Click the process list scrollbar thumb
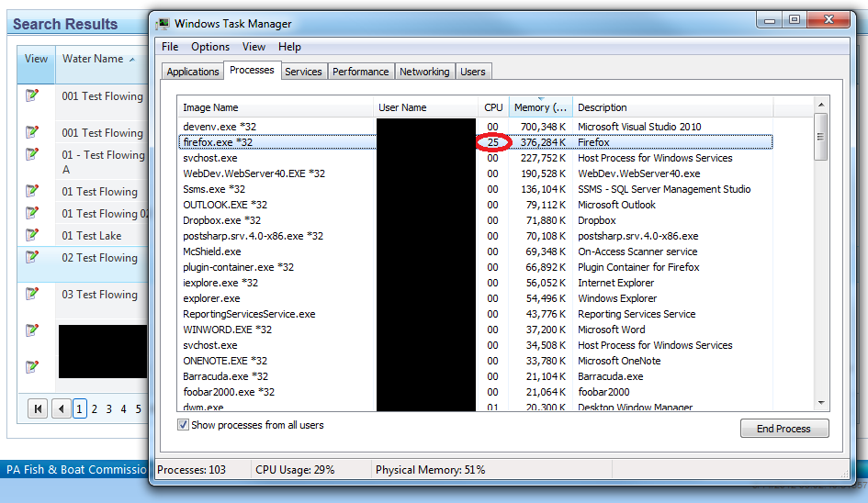This screenshot has height=503, width=868. click(821, 137)
